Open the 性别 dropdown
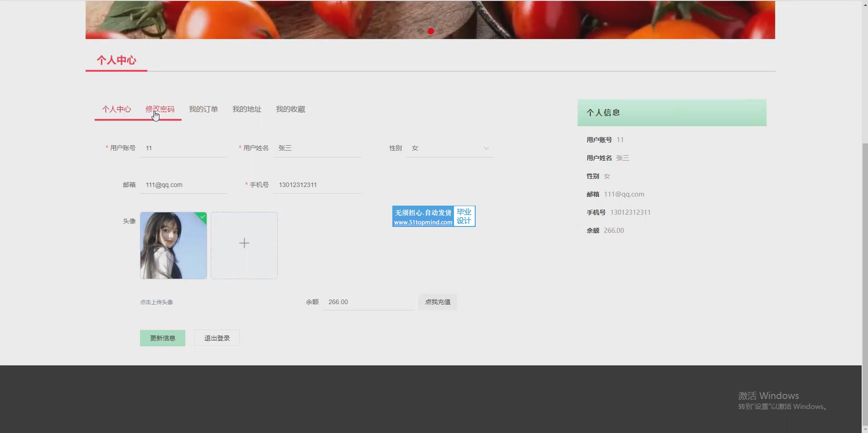Screen dimensions: 868x433 click(450, 148)
